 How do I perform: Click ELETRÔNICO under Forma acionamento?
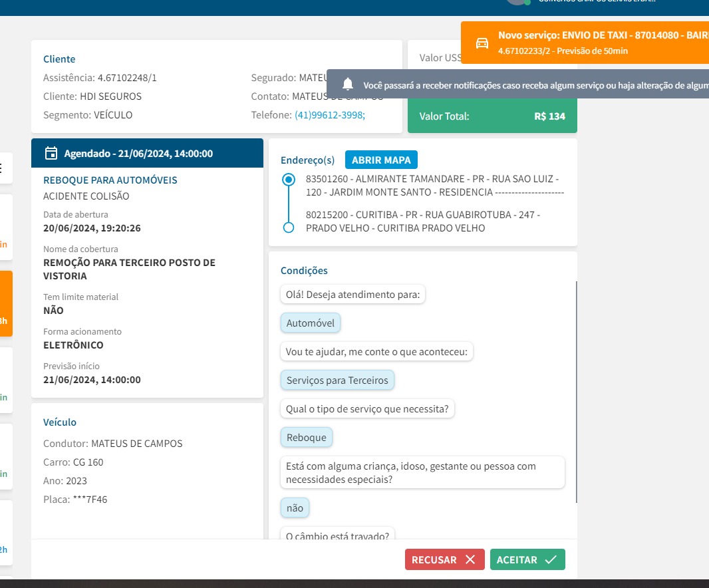coord(73,345)
